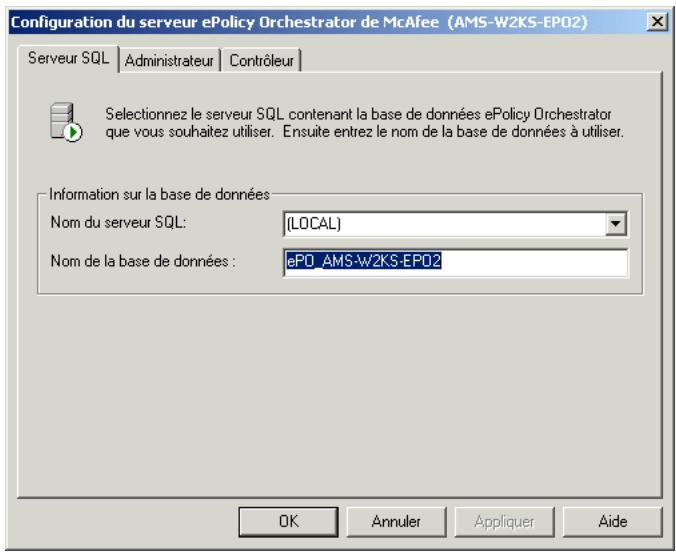Click the 'Nom de la base de données :' label
The height and width of the screenshot is (557, 676).
coord(143,261)
